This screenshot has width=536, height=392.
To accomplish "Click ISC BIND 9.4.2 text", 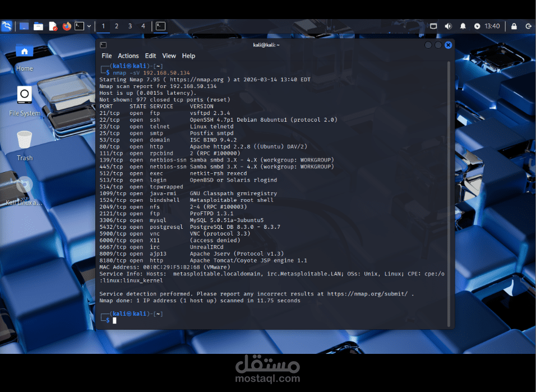I will (213, 140).
